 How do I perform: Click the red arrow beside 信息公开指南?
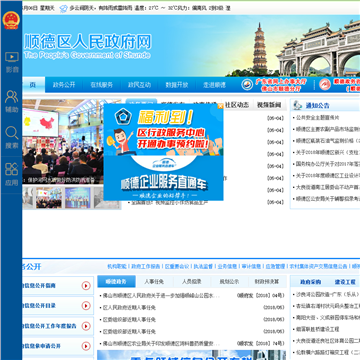(x=86, y=286)
